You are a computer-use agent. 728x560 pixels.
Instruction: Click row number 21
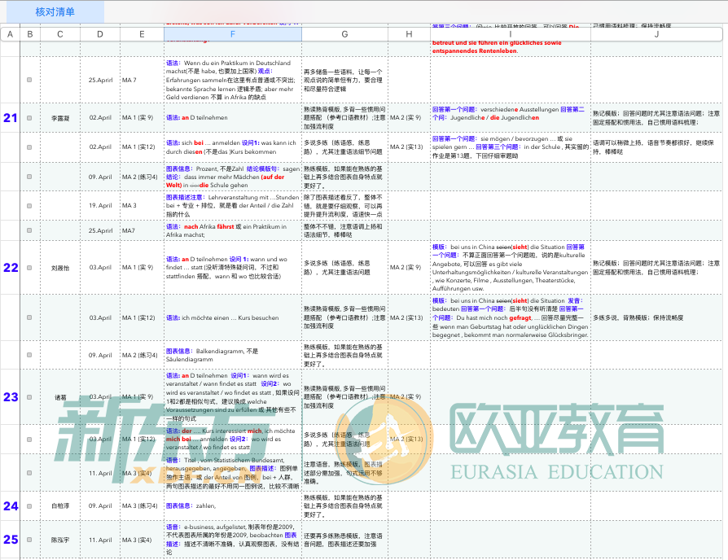(x=11, y=118)
